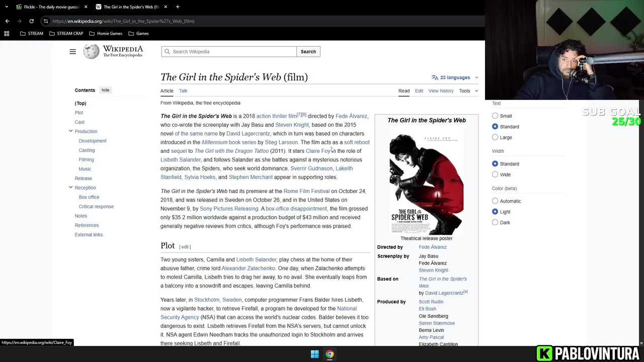This screenshot has height=362, width=644.
Task: Open box-office disappointment link
Action: [x=296, y=209]
